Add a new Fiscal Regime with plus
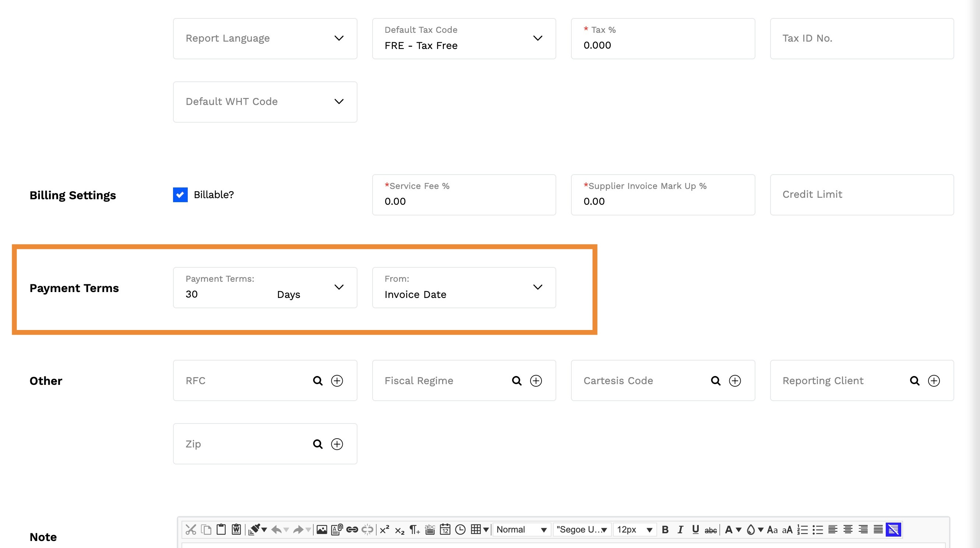980x548 pixels. coord(536,380)
